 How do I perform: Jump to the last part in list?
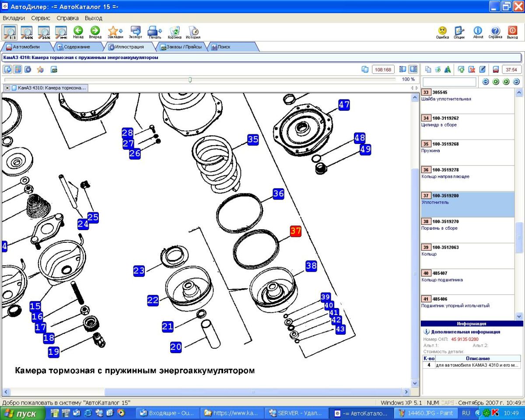click(516, 82)
